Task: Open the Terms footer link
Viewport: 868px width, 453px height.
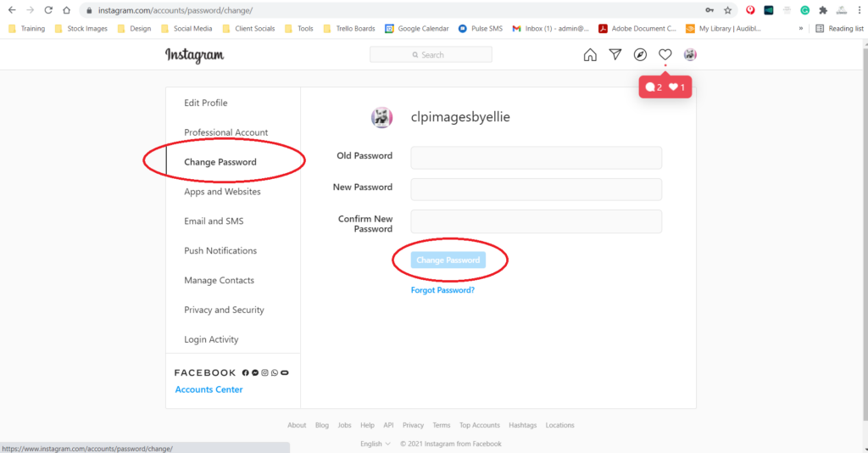Action: (x=441, y=425)
